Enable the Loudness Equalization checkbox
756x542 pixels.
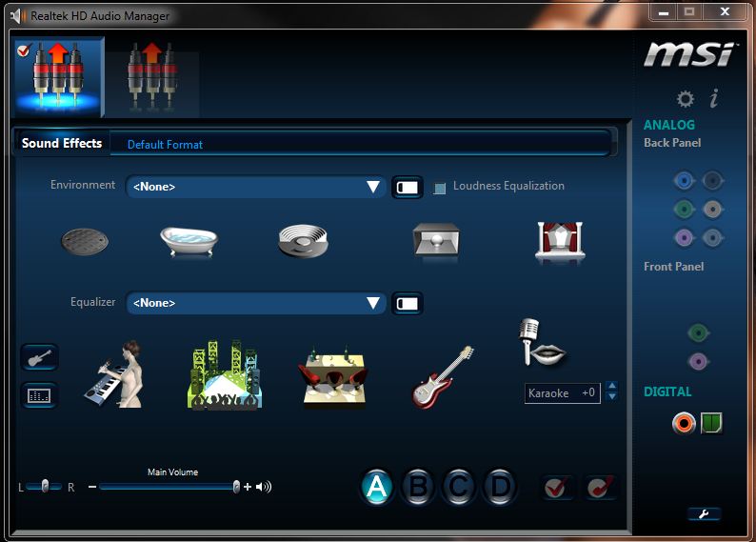pyautogui.click(x=439, y=188)
